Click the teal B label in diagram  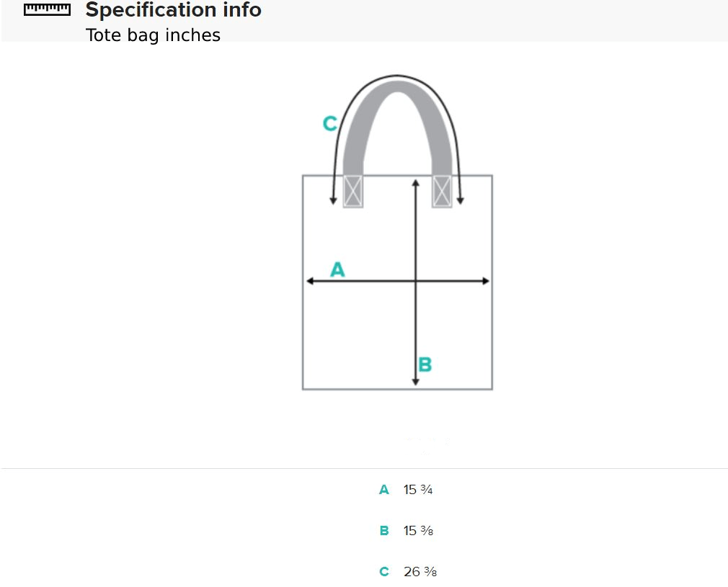click(425, 365)
